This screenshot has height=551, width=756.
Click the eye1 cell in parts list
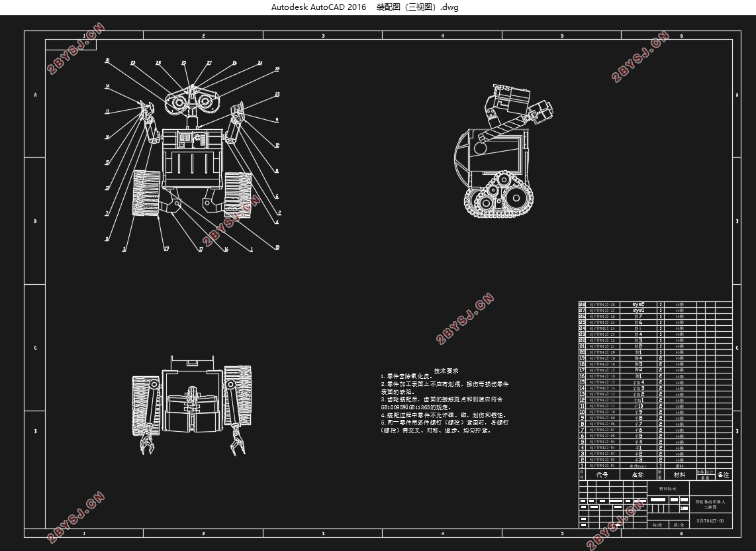(x=638, y=310)
